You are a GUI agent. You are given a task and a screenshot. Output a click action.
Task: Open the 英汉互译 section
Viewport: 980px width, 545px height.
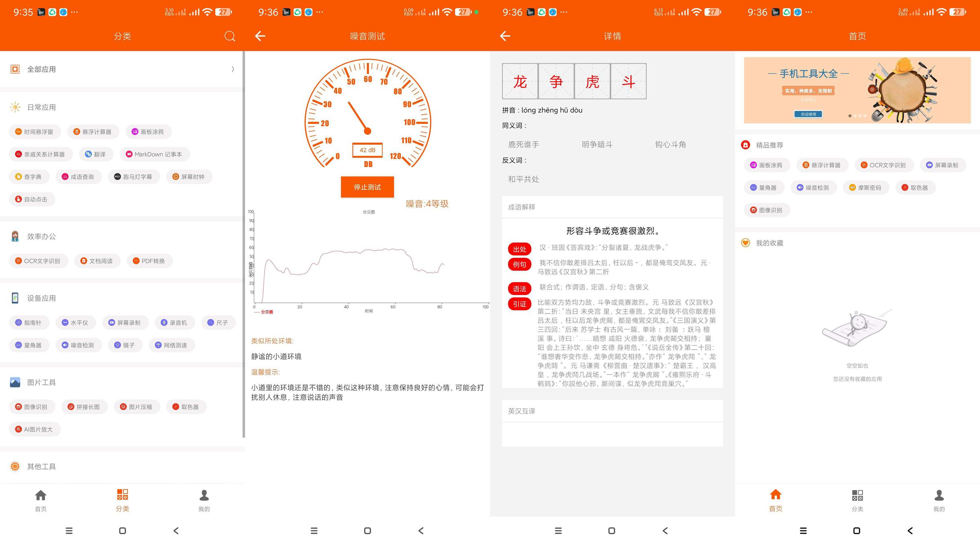click(x=521, y=411)
